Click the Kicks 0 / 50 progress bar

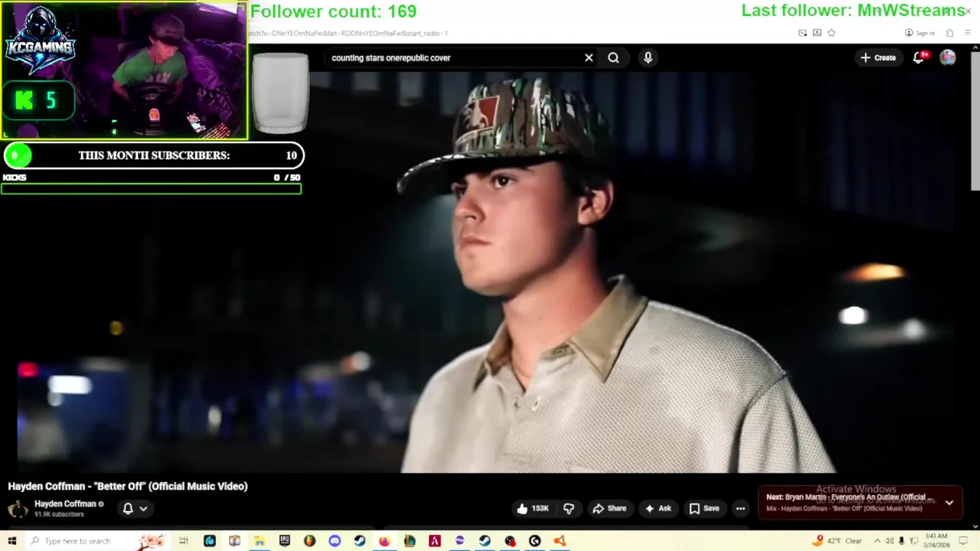click(152, 188)
